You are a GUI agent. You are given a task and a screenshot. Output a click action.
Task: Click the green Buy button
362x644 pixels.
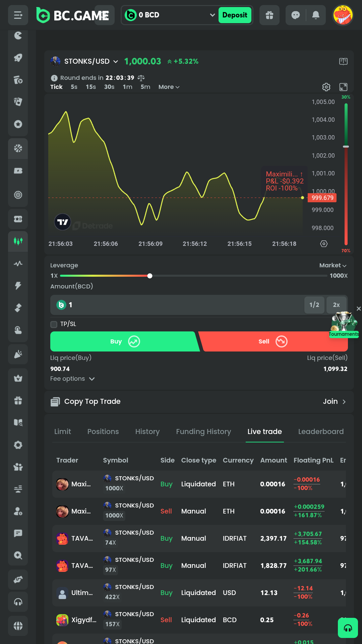[x=125, y=341]
